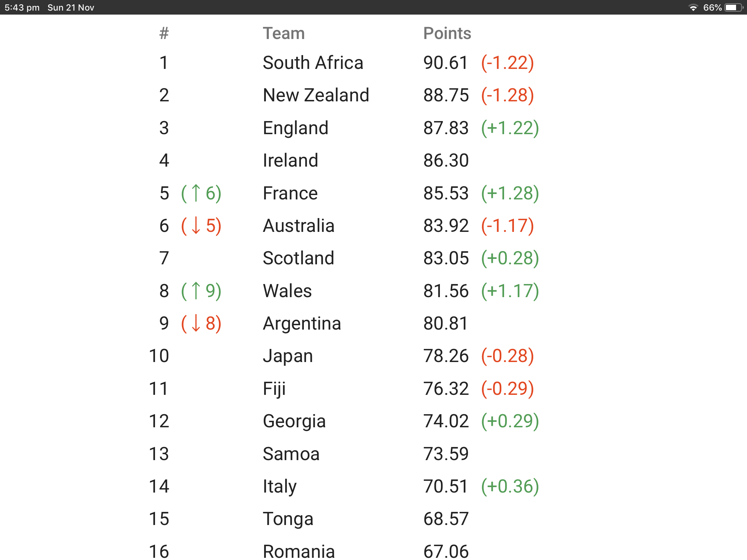The image size is (747, 560).
Task: Click Italy's +0.36 points change
Action: 510,486
